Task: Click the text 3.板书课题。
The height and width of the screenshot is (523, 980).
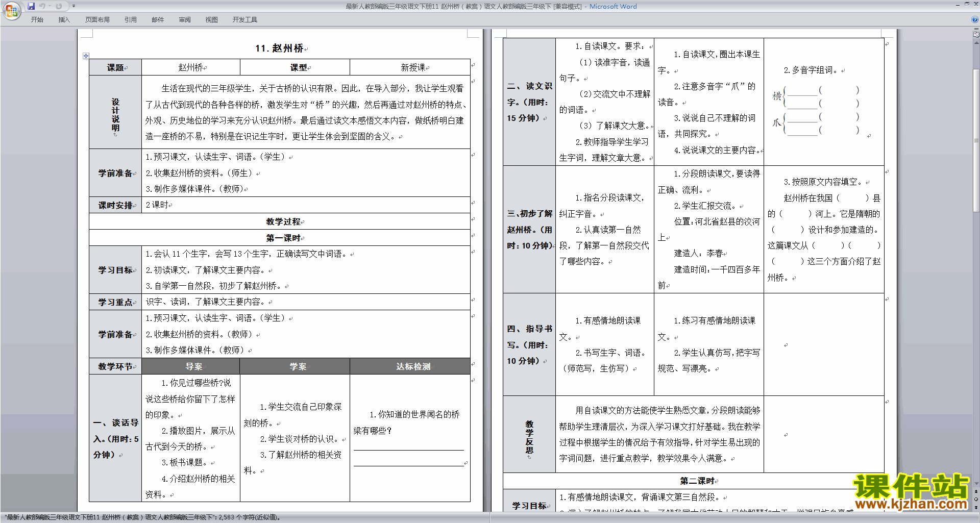Action: point(184,462)
